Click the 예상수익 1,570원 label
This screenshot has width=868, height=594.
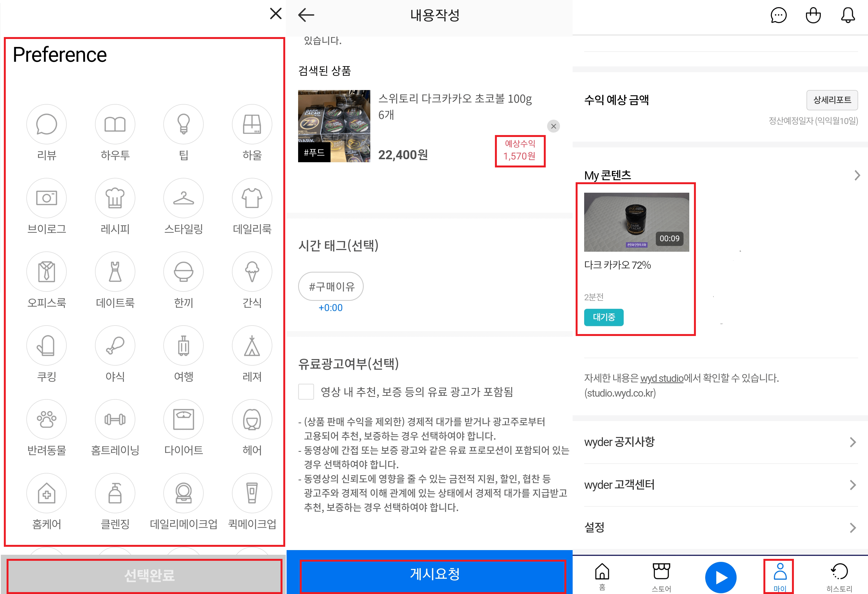point(520,150)
